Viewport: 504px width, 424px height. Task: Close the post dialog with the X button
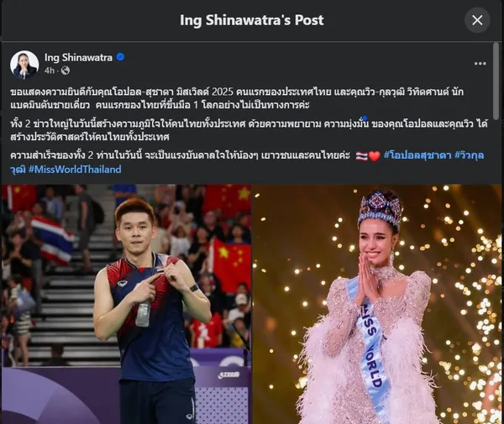point(477,20)
